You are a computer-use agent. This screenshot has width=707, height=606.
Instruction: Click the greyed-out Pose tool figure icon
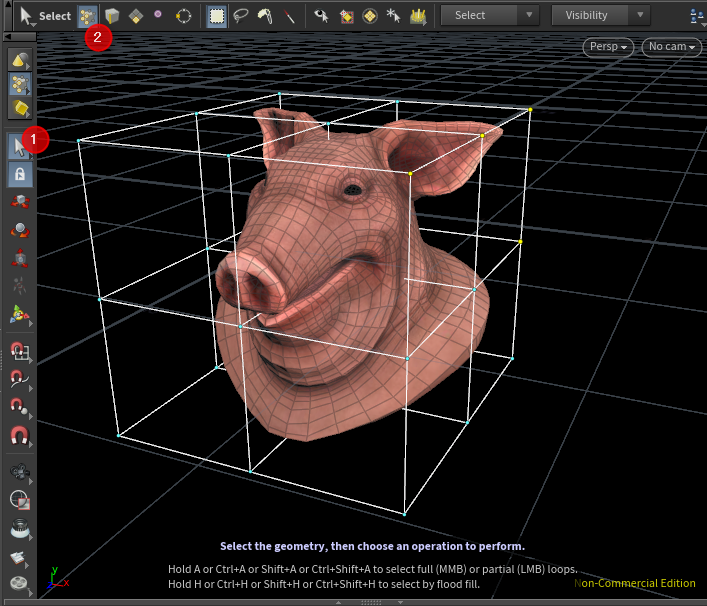(x=19, y=285)
